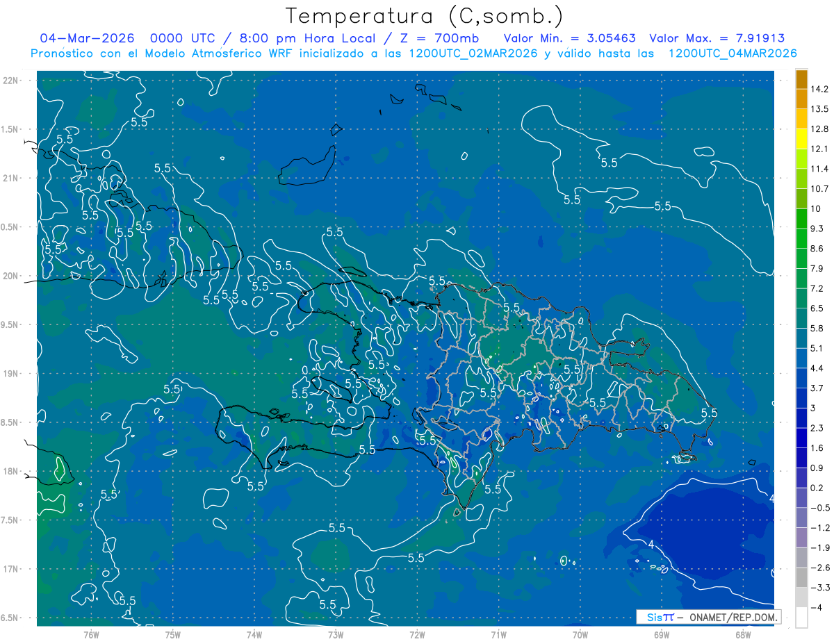This screenshot has width=834, height=644.
Task: Select the teal swatch between 5.8 and 6.5
Action: tap(801, 318)
